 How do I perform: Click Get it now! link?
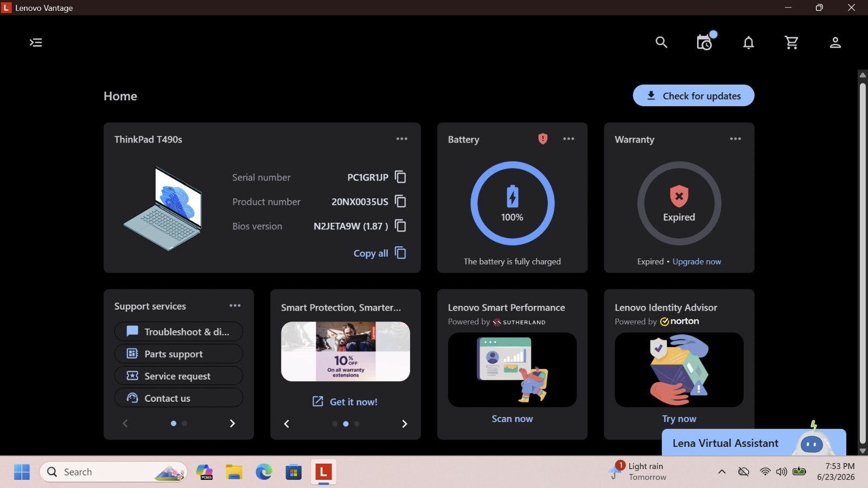[345, 402]
